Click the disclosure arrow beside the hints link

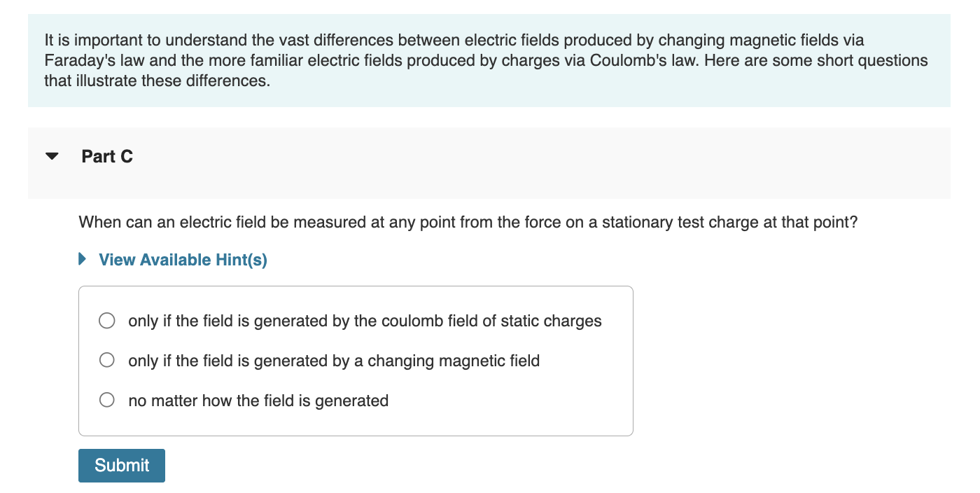(82, 259)
